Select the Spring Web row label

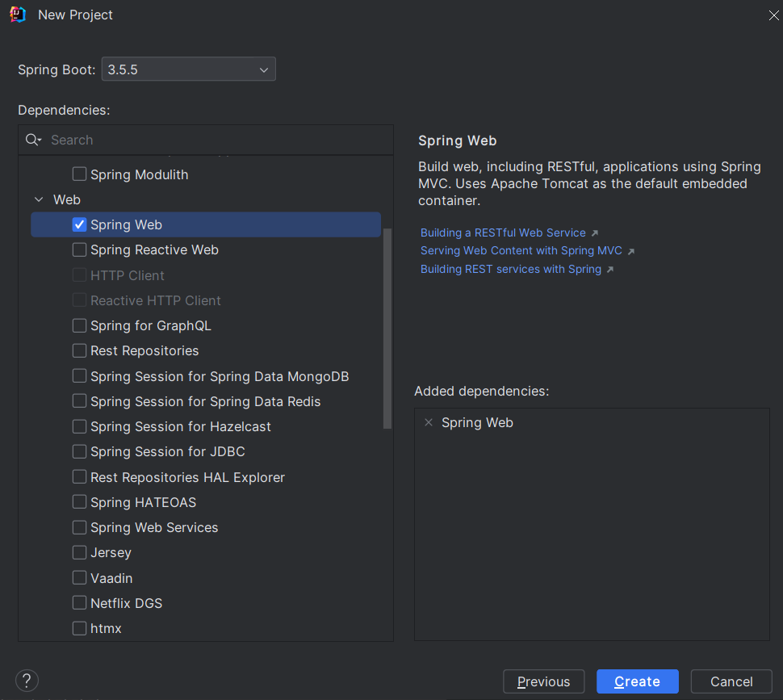127,224
